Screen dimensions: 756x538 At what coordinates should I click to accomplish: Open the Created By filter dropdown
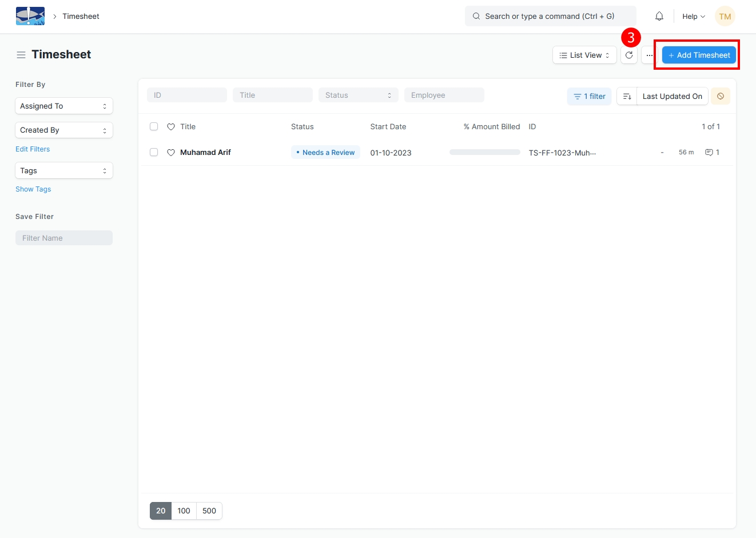click(x=63, y=130)
